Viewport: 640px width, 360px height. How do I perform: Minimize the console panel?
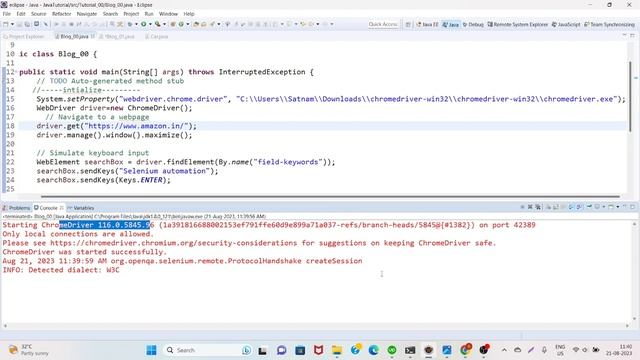624,207
